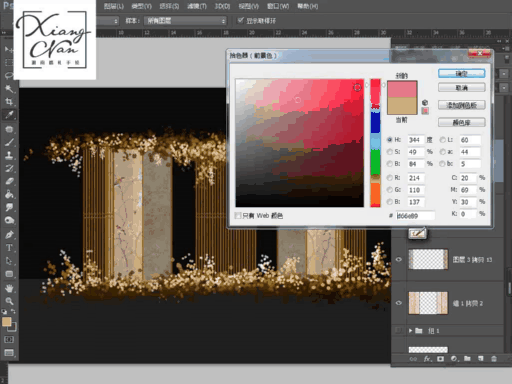Expand the 组 1 layer group
The height and width of the screenshot is (384, 512).
[410, 331]
